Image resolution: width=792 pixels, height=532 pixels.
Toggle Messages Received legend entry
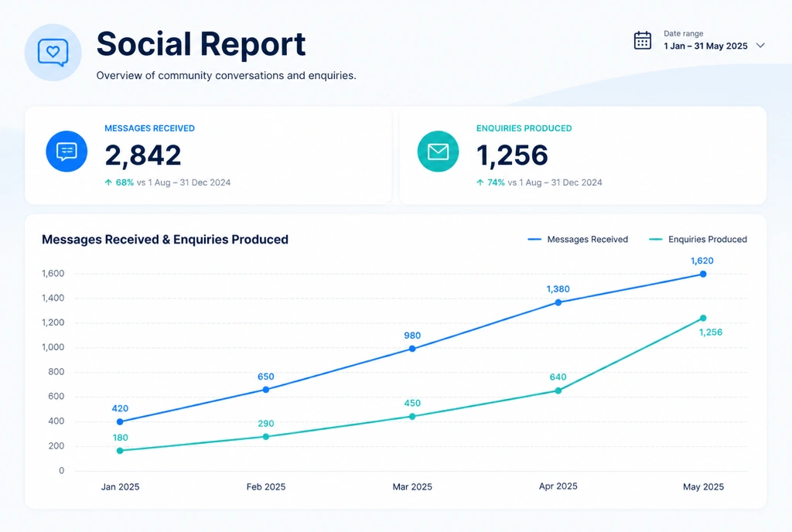[x=577, y=239]
